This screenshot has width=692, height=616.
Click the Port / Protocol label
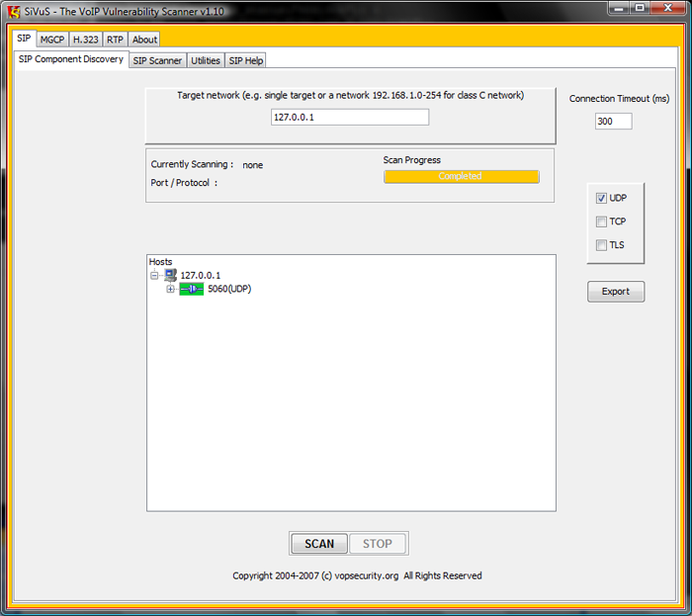[184, 183]
